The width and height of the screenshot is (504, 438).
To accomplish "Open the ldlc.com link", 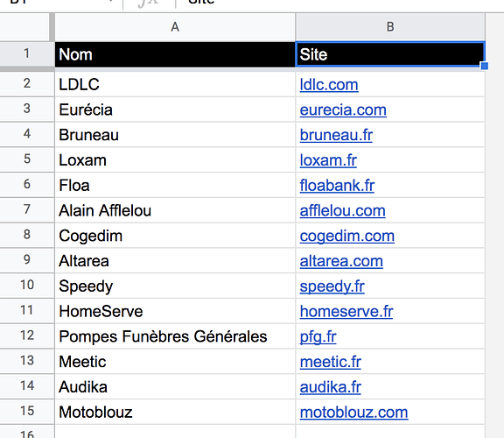I will point(329,85).
